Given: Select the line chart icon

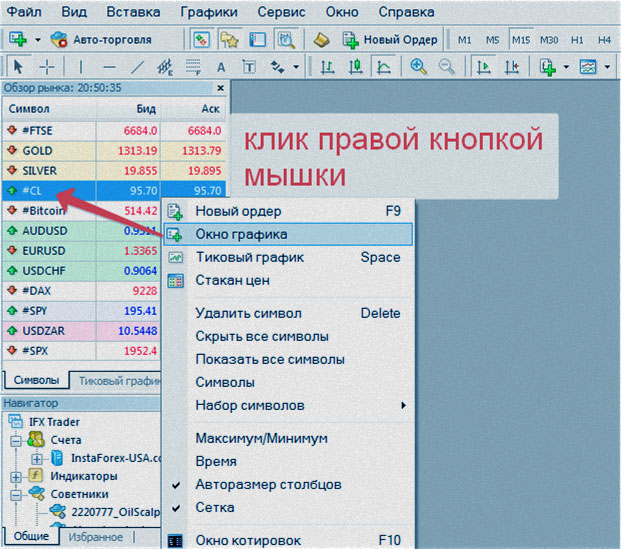Looking at the screenshot, I should (383, 67).
